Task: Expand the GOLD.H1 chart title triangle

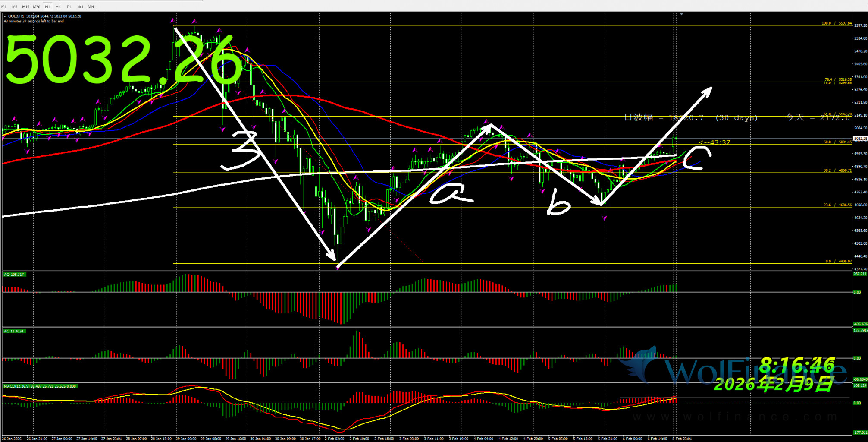Action: point(5,16)
